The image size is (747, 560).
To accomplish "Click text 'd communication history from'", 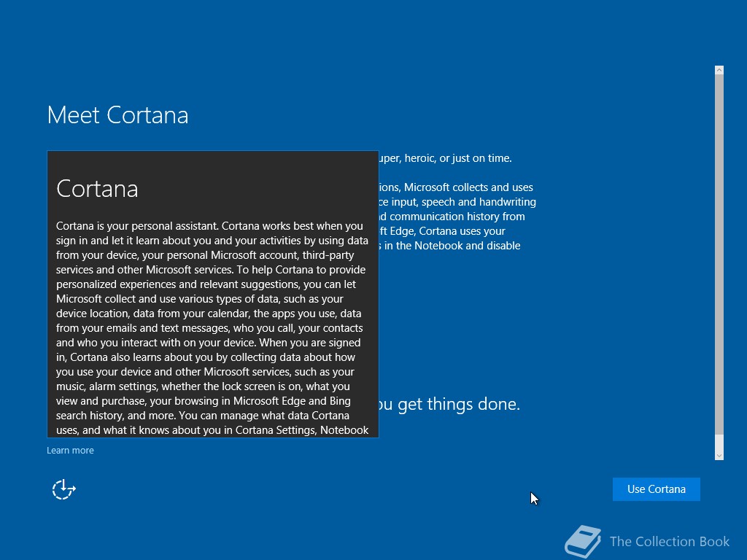I will [x=452, y=217].
